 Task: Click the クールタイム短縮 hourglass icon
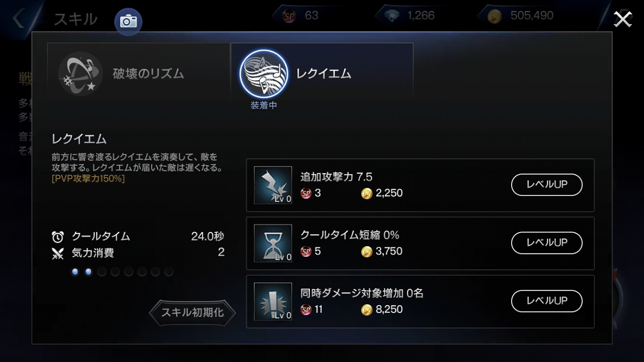pyautogui.click(x=273, y=243)
